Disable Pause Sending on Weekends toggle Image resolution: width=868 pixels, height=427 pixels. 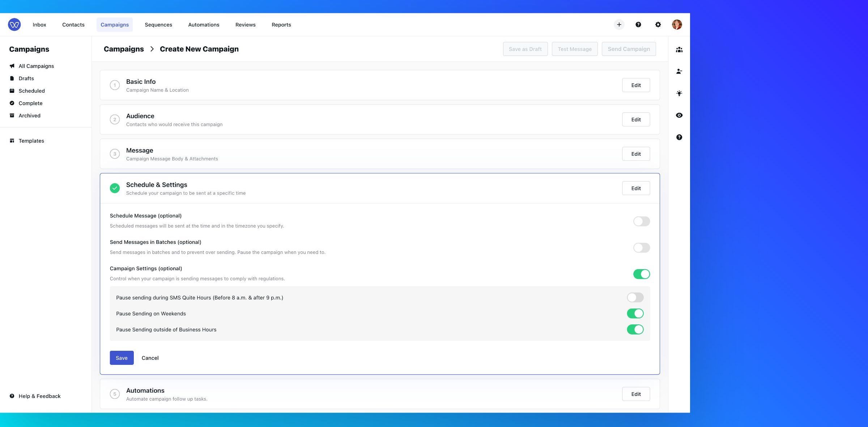pyautogui.click(x=635, y=314)
